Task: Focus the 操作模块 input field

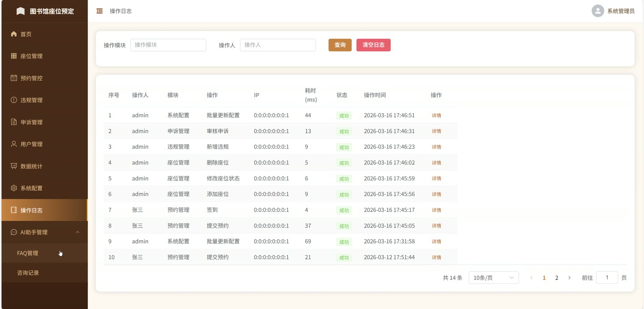Action: [x=168, y=45]
